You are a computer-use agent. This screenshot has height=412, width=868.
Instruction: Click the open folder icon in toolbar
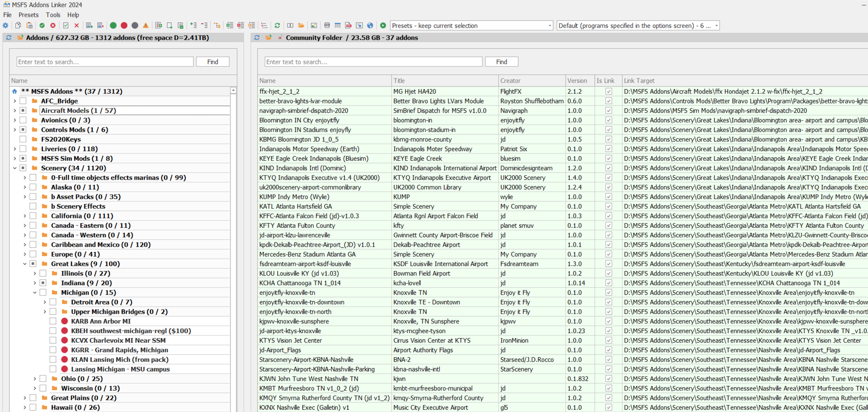coord(301,25)
